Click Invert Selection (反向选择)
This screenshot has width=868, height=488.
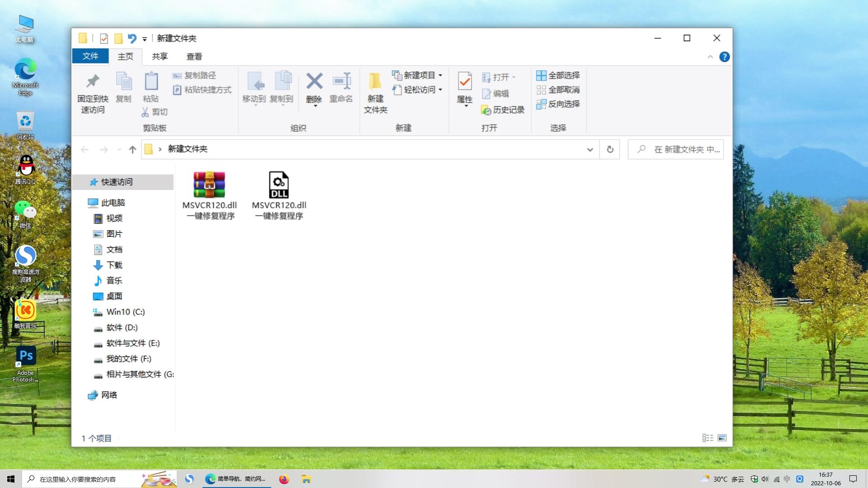[x=558, y=104]
